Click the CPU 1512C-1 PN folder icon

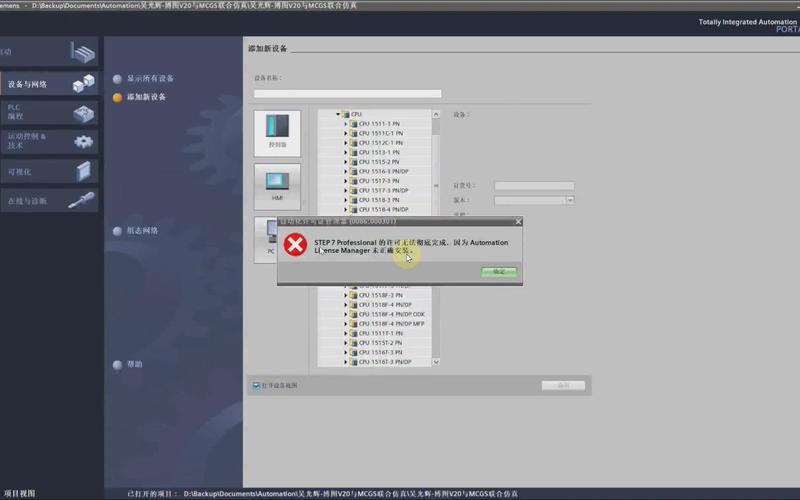pyautogui.click(x=353, y=143)
